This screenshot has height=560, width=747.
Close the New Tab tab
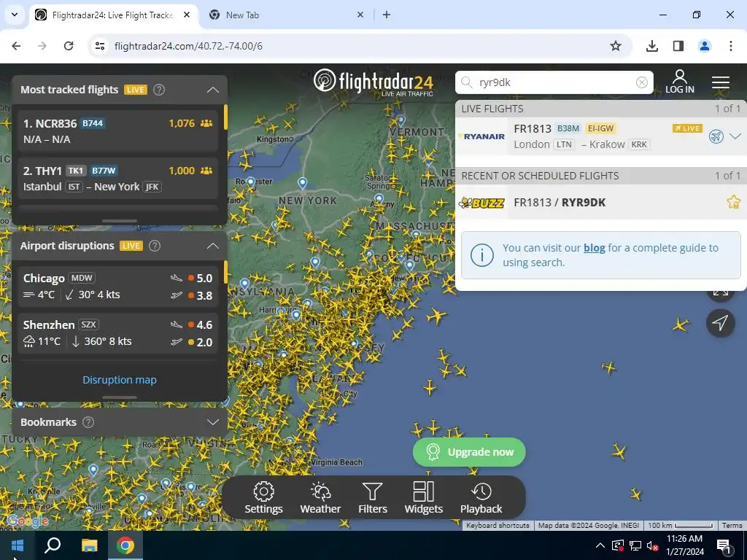coord(360,15)
